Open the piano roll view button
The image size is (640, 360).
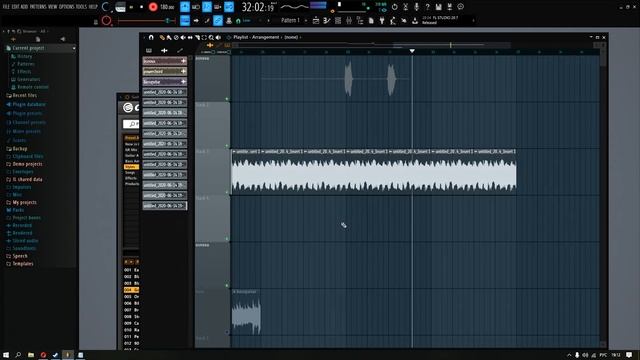coord(327,20)
